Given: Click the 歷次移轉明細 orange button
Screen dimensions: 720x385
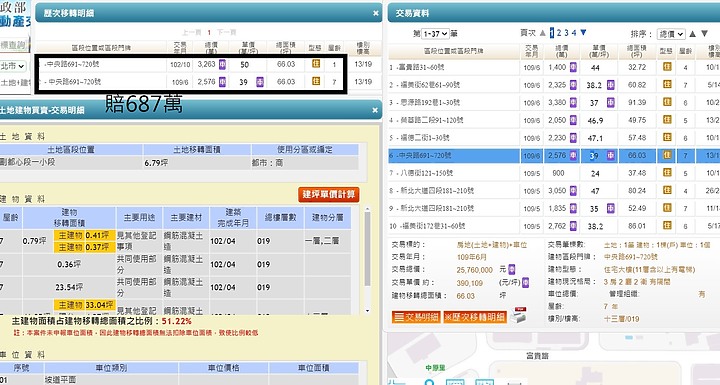Looking at the screenshot, I should click(x=475, y=317).
